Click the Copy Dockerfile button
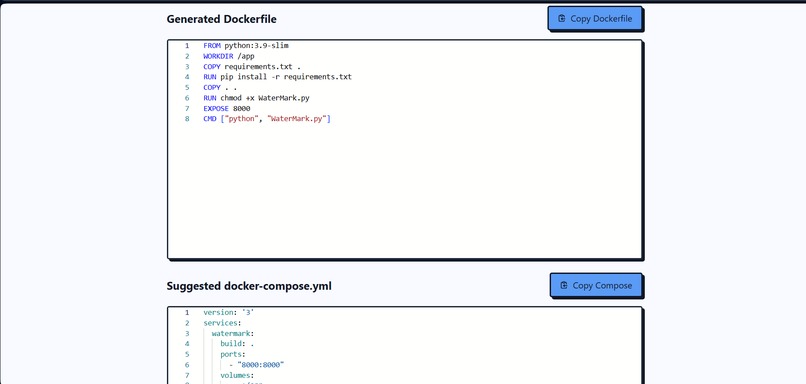 (x=595, y=19)
